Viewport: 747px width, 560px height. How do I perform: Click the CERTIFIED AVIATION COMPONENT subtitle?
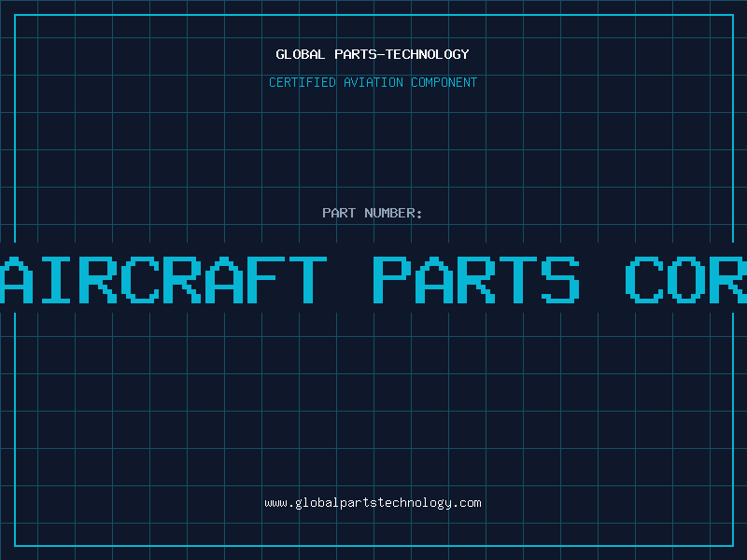coord(373,82)
